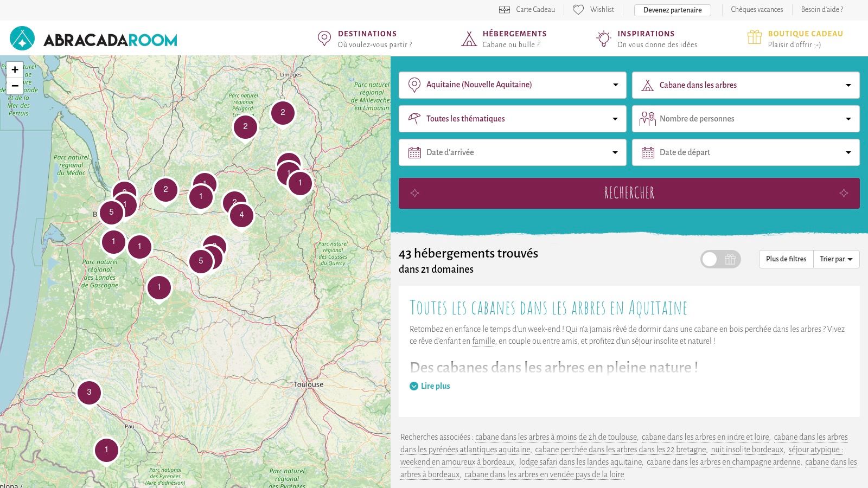Open the Hébergements menu
The width and height of the screenshot is (868, 488).
504,38
